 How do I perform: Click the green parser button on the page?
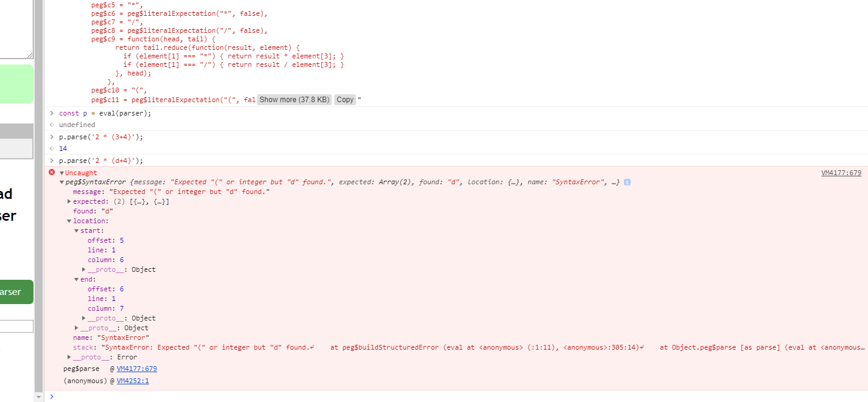16,291
